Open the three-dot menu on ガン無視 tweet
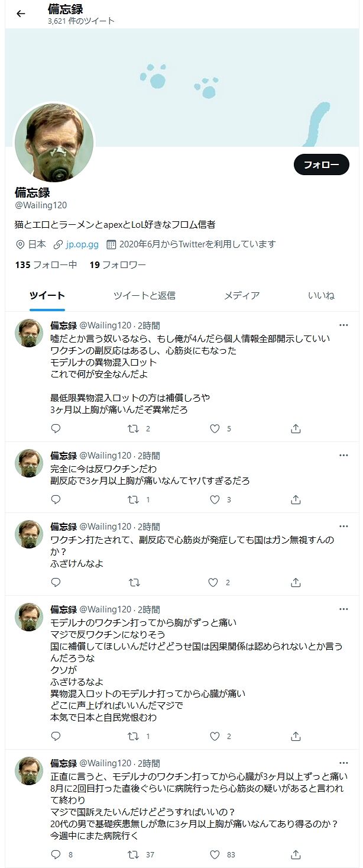This screenshot has height=868, width=363. click(343, 527)
